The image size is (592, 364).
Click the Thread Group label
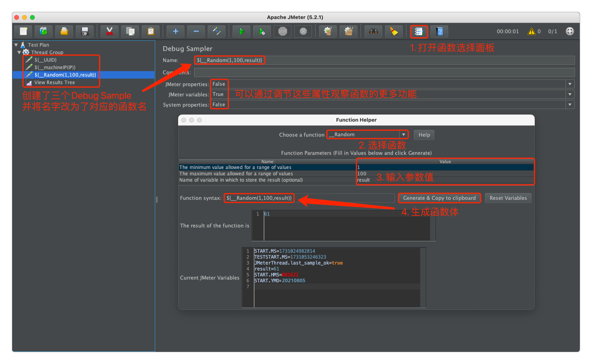(47, 53)
